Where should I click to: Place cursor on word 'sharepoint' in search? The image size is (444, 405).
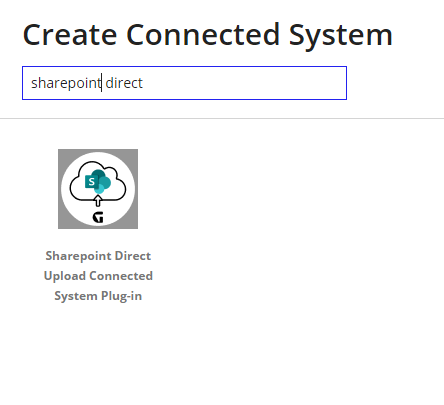tap(66, 83)
